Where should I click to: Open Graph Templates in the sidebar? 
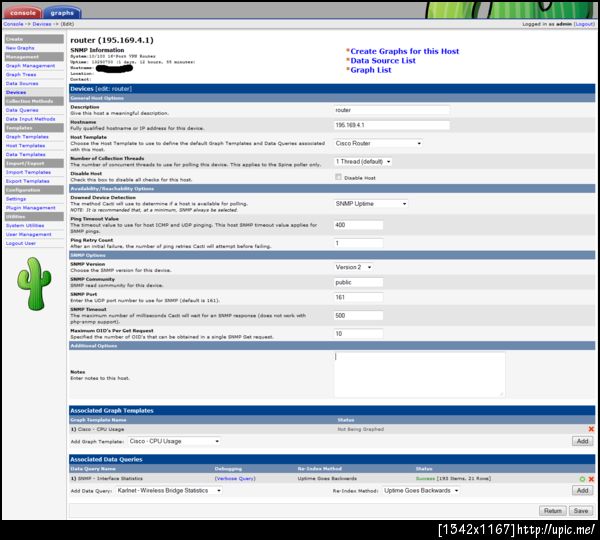click(x=27, y=137)
